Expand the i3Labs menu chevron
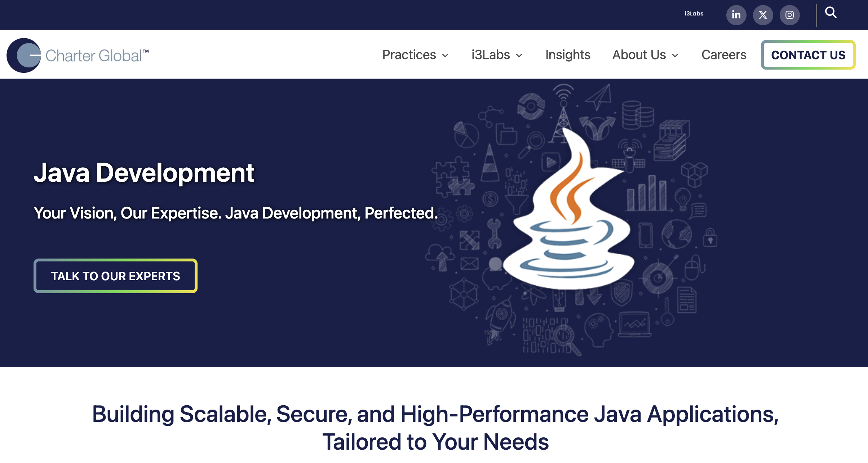The height and width of the screenshot is (463, 868). (519, 56)
